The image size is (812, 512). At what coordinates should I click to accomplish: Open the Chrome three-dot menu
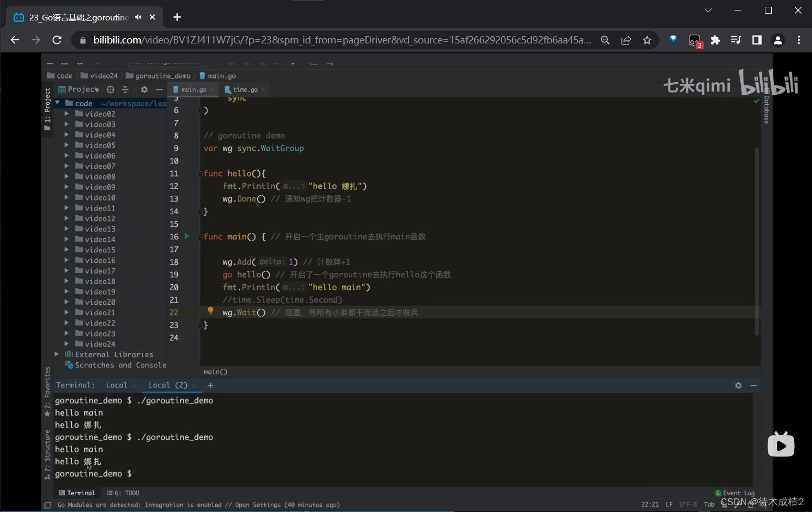[x=799, y=40]
